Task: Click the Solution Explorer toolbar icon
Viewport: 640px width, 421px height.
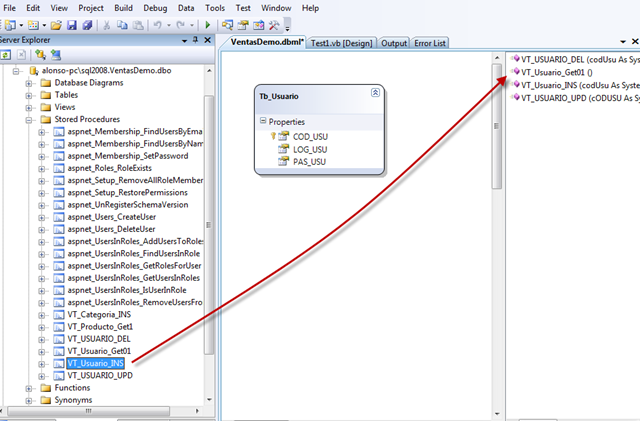Action: (227, 25)
